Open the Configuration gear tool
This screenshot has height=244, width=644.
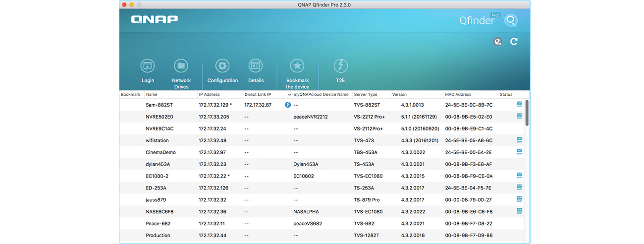[x=222, y=71]
